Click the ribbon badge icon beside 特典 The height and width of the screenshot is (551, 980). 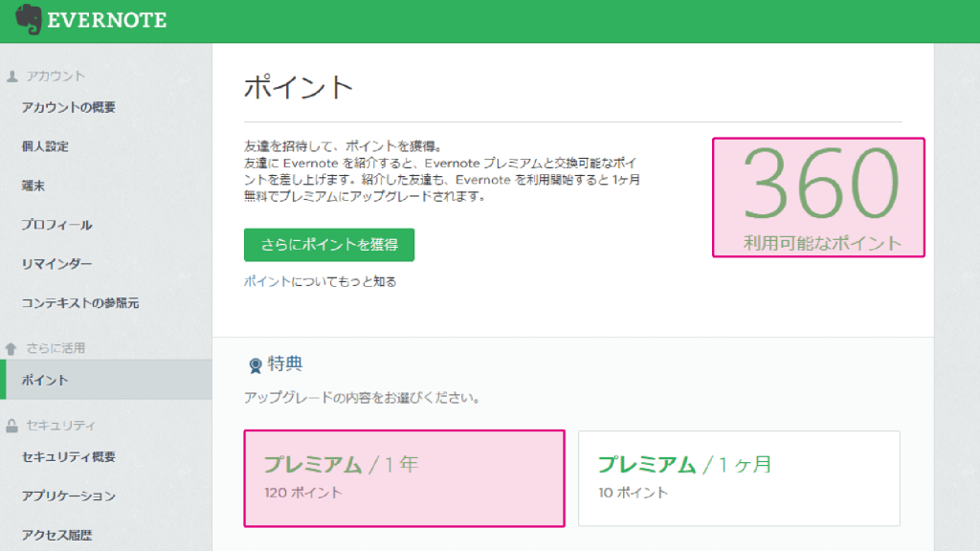coord(255,365)
